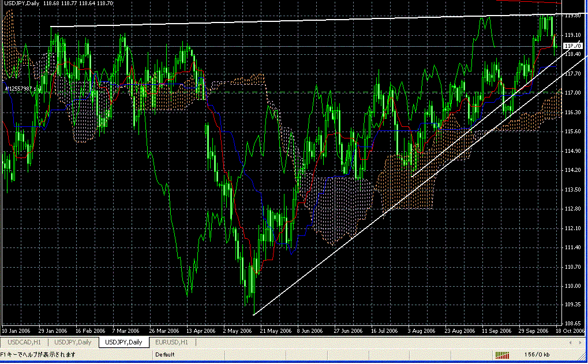This screenshot has width=588, height=364.
Task: Click the 110.00 price scale label
Action: pos(572,286)
